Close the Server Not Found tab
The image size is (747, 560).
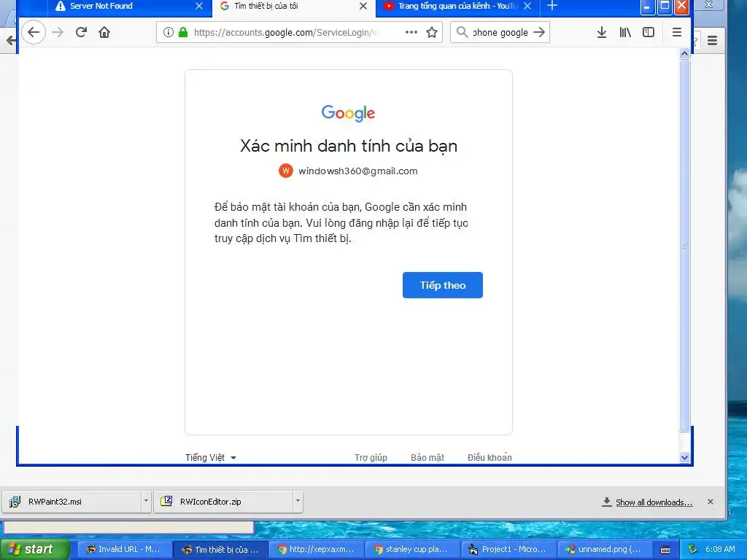199,6
